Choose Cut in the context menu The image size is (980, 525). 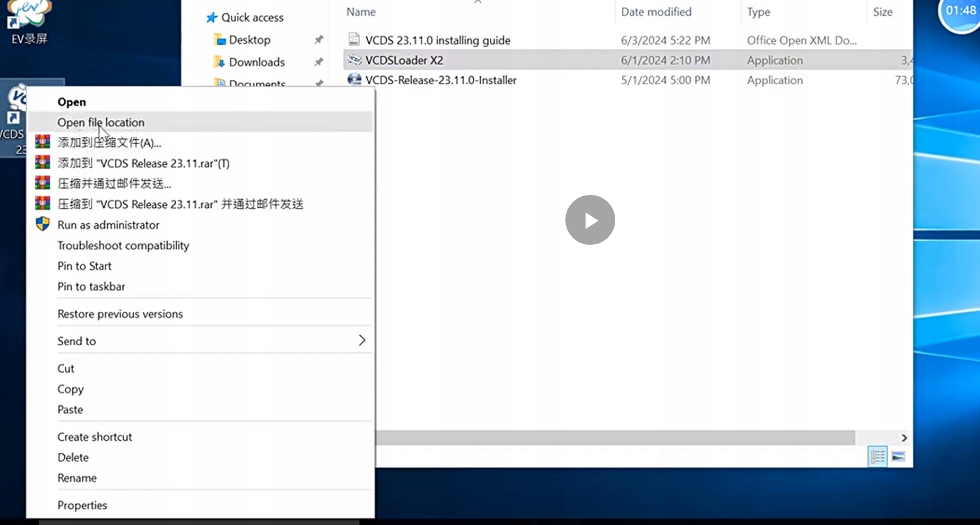pyautogui.click(x=66, y=368)
